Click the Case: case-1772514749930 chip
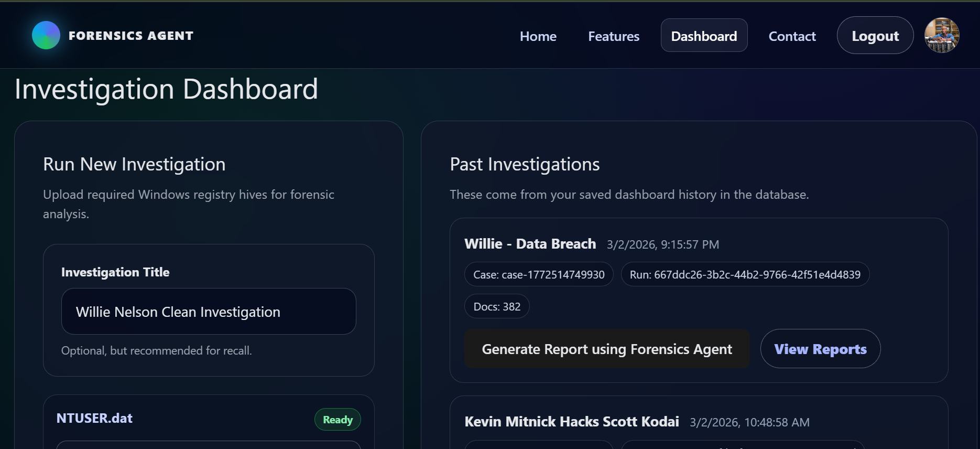 tap(539, 274)
